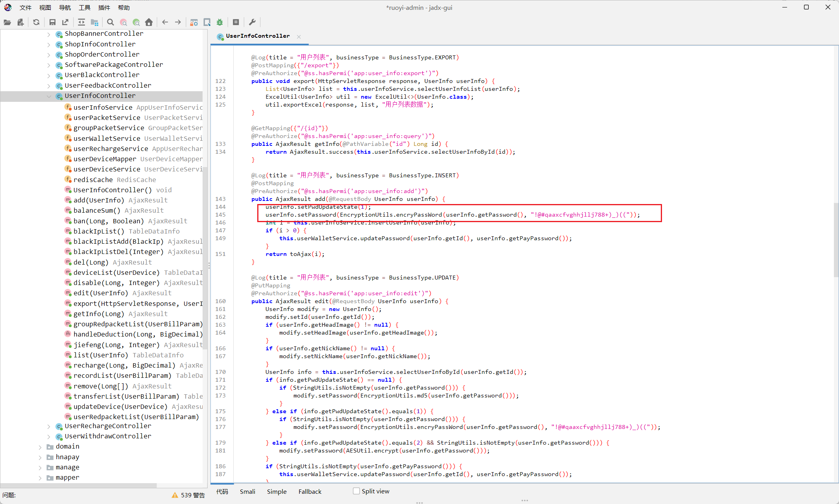Expand ShopBannerController tree node
This screenshot has width=839, height=504.
coord(49,34)
